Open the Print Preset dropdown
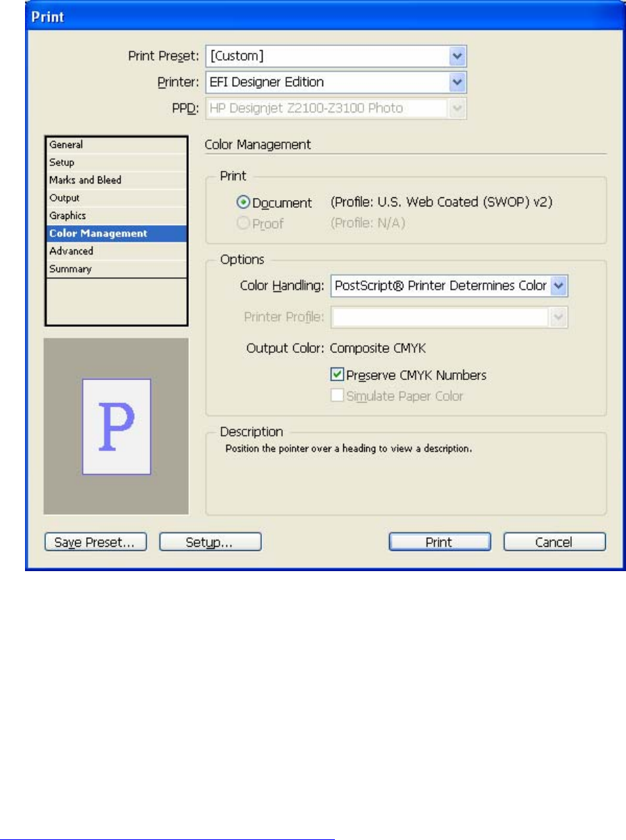The height and width of the screenshot is (840, 626). [456, 55]
